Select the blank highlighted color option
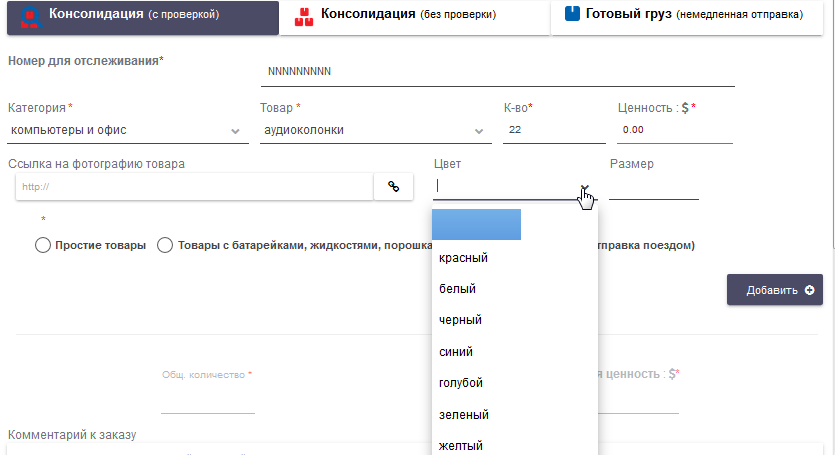Screen dimensions: 835x455 pos(476,225)
